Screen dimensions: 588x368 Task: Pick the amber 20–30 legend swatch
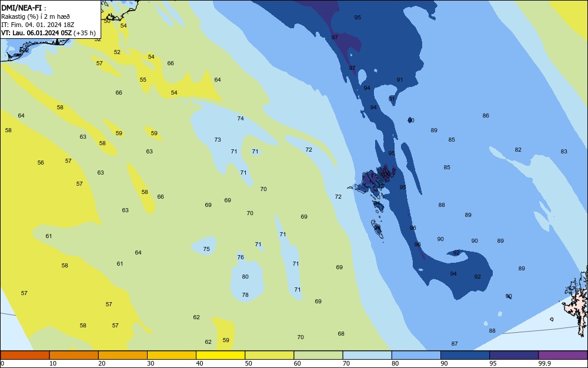pos(123,355)
